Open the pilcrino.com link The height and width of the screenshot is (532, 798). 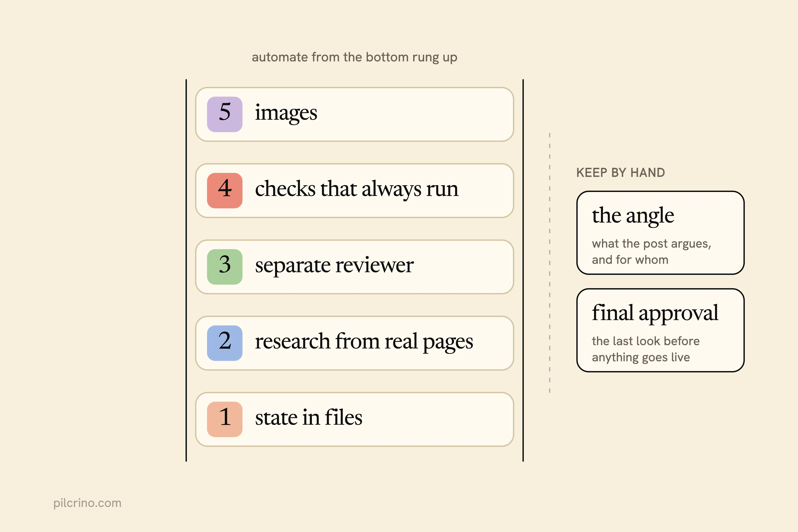pos(87,503)
